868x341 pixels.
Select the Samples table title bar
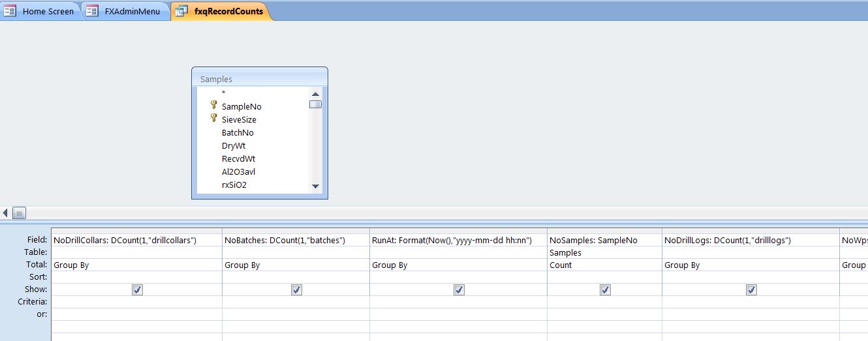260,78
